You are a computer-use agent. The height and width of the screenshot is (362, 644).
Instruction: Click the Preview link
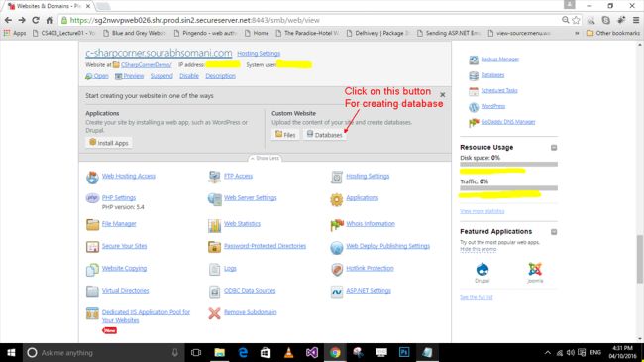[130, 76]
